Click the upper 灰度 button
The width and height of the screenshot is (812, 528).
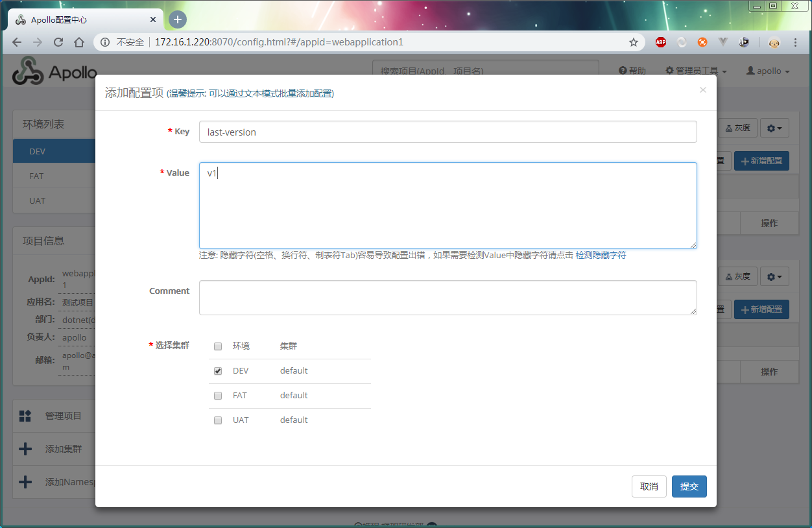pyautogui.click(x=737, y=128)
